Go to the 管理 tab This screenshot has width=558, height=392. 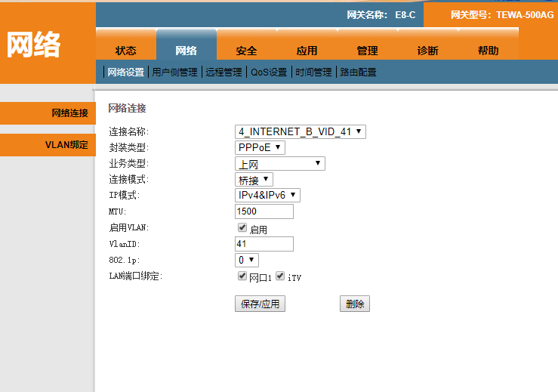point(368,51)
